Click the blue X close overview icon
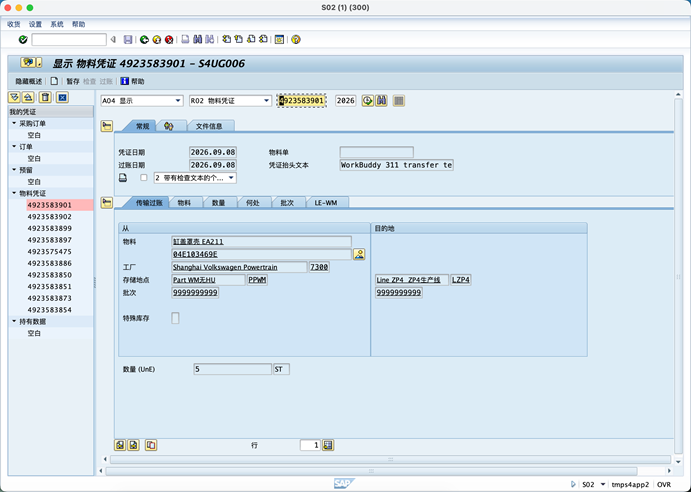 (x=62, y=97)
